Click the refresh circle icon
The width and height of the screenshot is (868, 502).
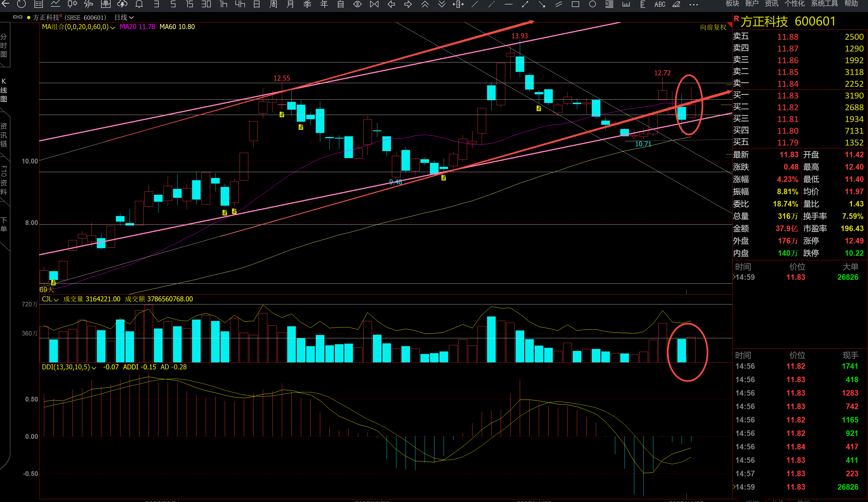coord(21,4)
